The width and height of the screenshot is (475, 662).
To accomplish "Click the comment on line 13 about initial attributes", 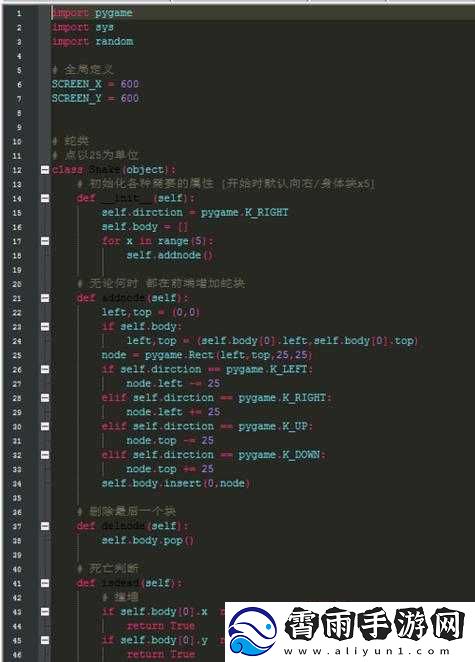I will point(226,184).
